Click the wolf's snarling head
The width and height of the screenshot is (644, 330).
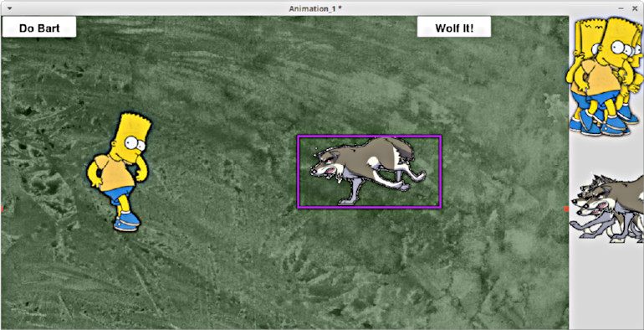tap(326, 165)
